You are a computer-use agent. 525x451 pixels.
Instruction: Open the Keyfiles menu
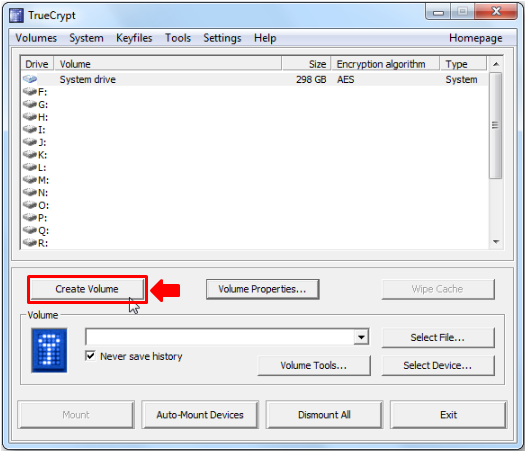(x=134, y=38)
